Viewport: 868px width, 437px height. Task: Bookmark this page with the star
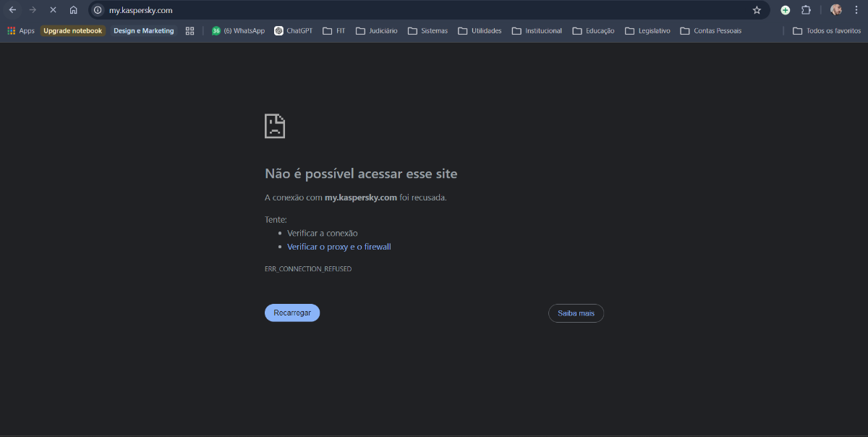(x=757, y=10)
